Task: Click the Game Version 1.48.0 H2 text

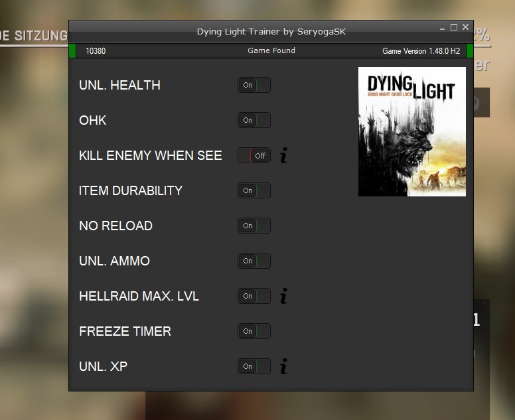Action: tap(421, 51)
